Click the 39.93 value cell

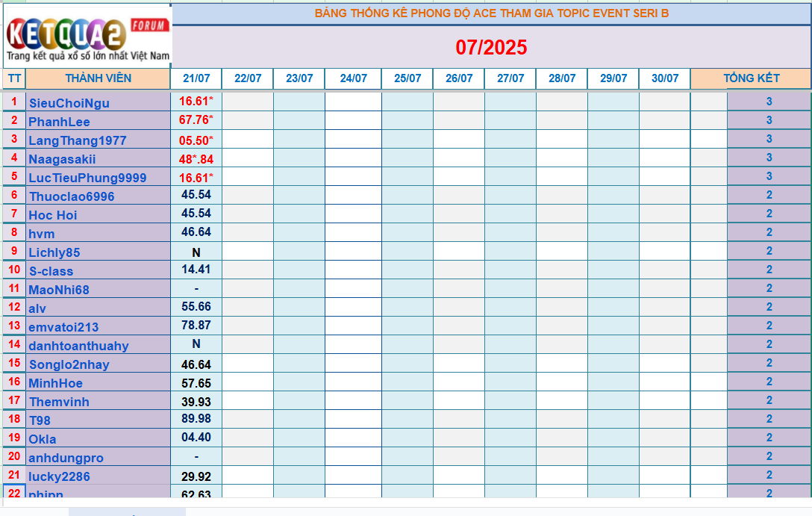(196, 400)
